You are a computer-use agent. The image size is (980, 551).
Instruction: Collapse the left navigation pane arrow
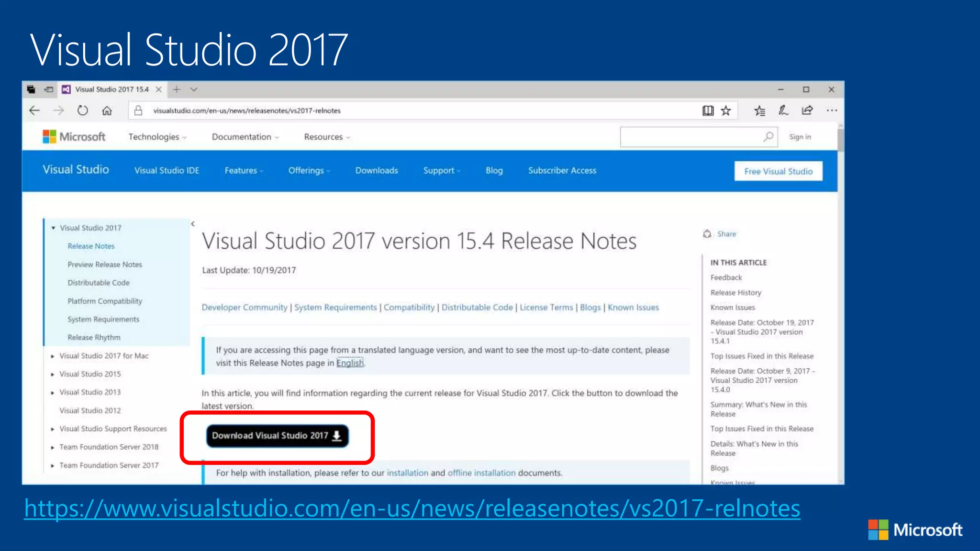(193, 224)
